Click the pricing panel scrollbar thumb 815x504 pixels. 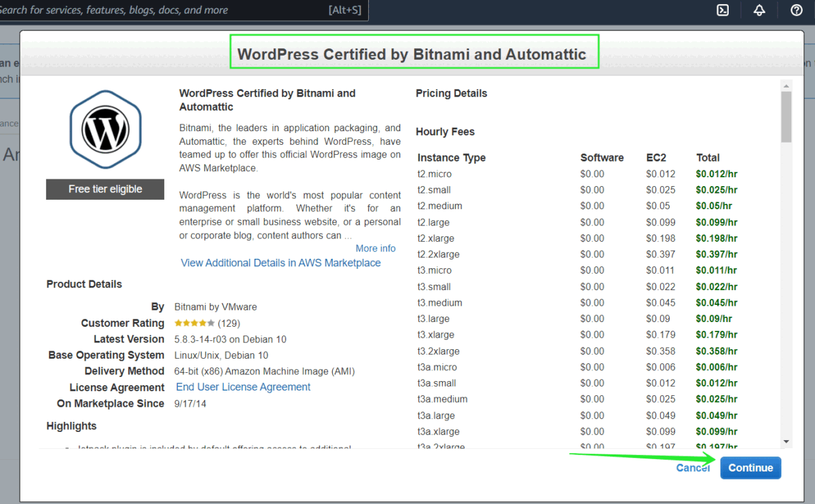coord(786,117)
